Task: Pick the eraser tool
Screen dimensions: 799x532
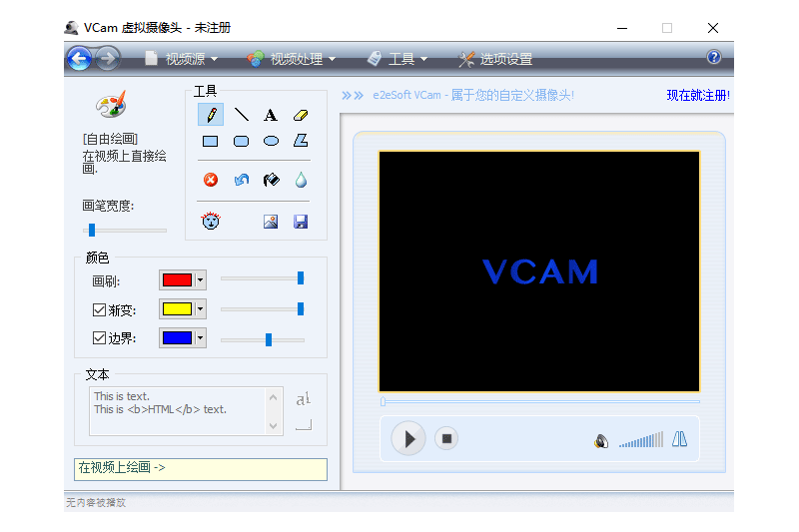Action: tap(301, 115)
